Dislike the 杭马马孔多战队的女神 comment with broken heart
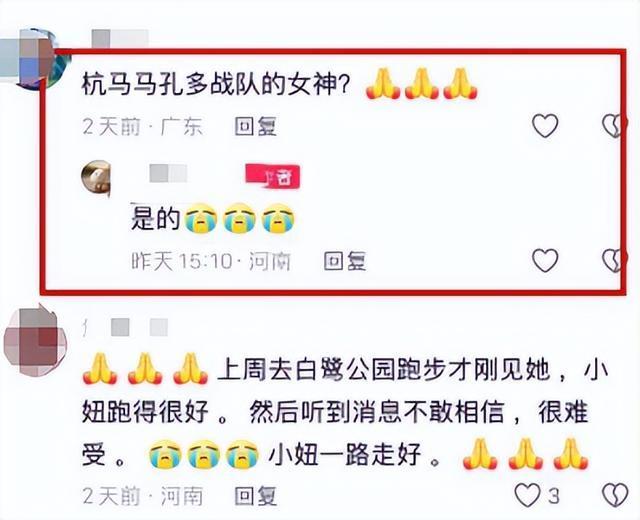 pos(613,126)
